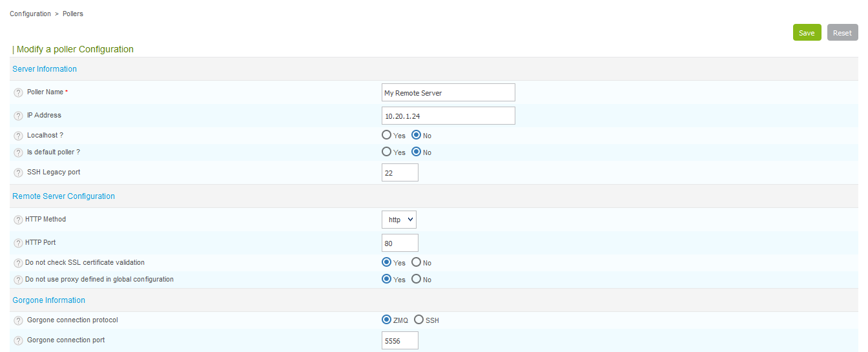This screenshot has width=868, height=352.
Task: Click the Poller Name text field
Action: 448,92
